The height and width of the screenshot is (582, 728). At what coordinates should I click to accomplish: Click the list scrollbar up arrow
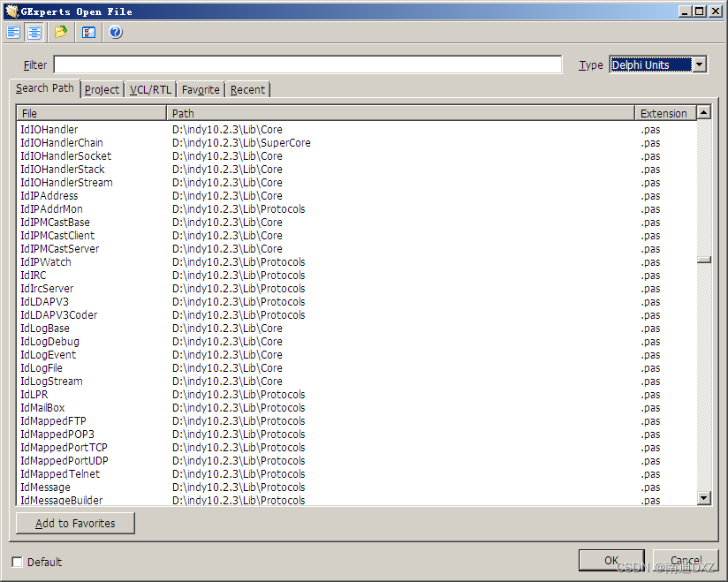tap(704, 112)
